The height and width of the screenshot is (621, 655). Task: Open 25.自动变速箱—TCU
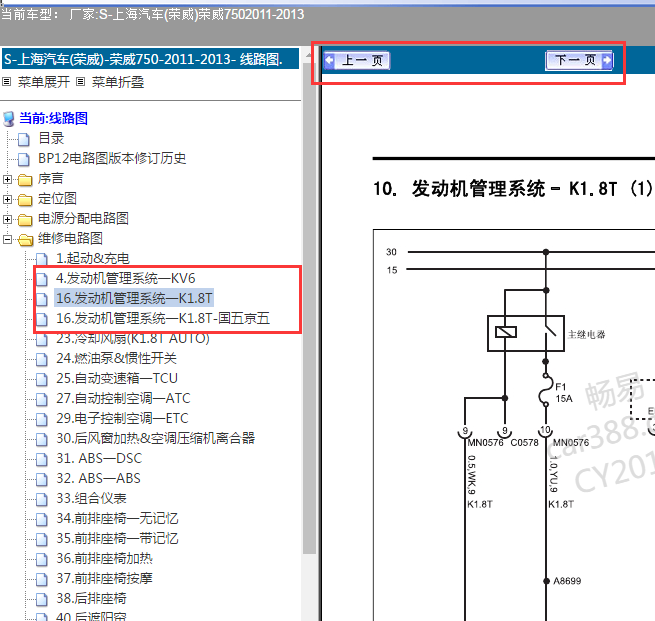[x=117, y=378]
